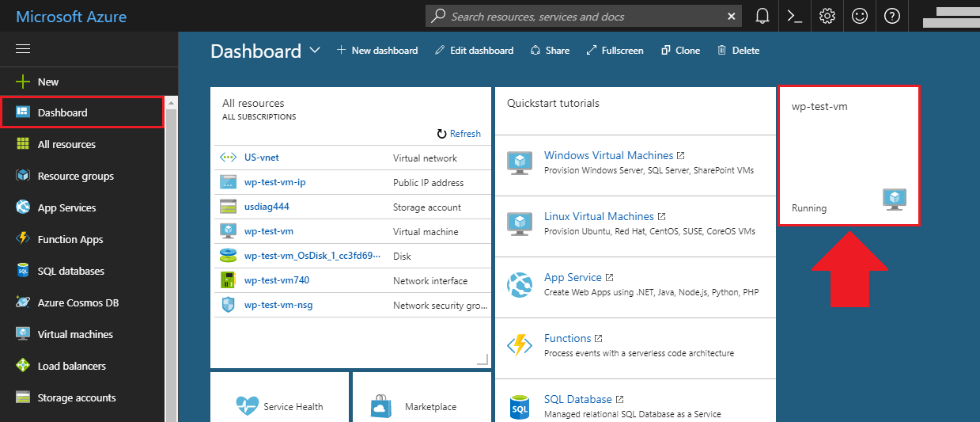The image size is (980, 422).
Task: Click the Load balancers diamond icon
Action: click(x=23, y=366)
